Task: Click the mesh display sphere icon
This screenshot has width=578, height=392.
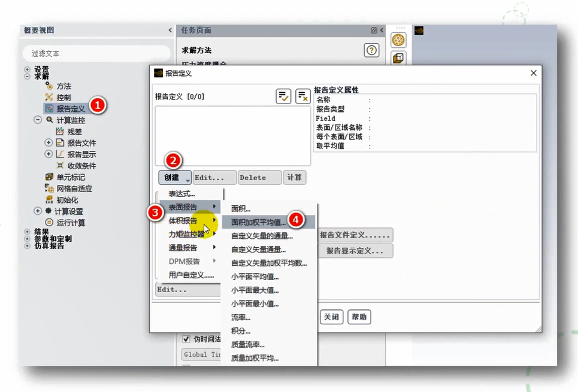Action: pos(398,40)
